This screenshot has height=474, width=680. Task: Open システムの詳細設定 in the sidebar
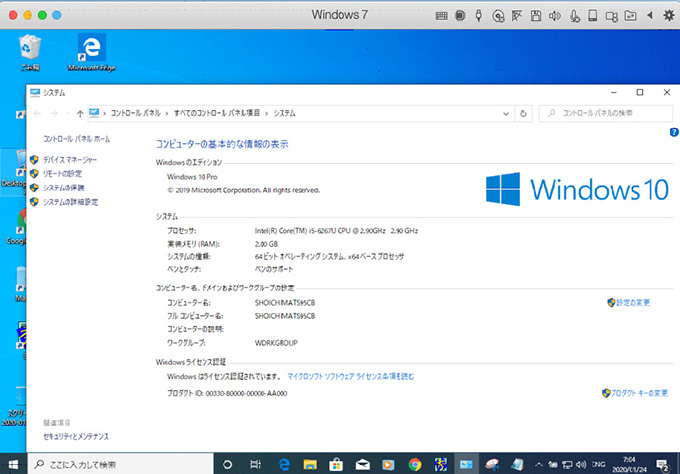click(x=70, y=202)
